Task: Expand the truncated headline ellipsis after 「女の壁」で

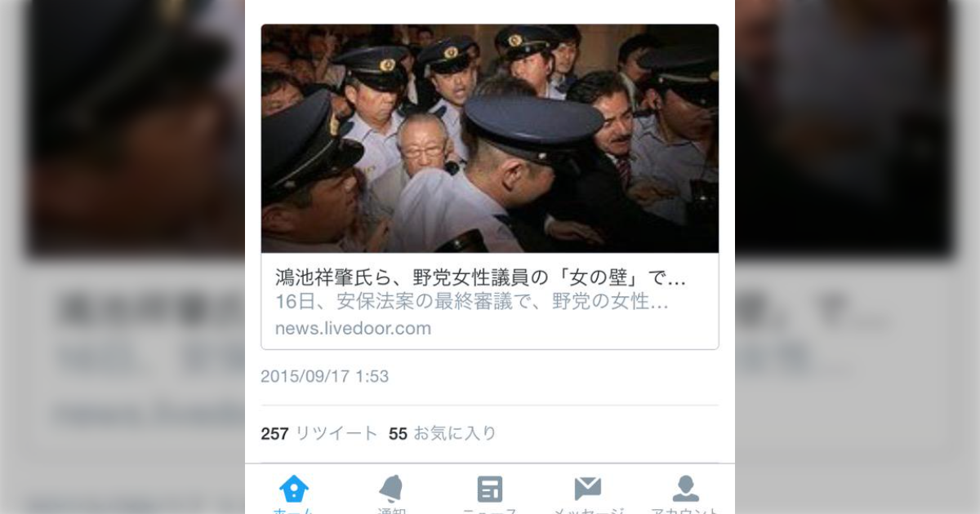Action: click(x=677, y=279)
